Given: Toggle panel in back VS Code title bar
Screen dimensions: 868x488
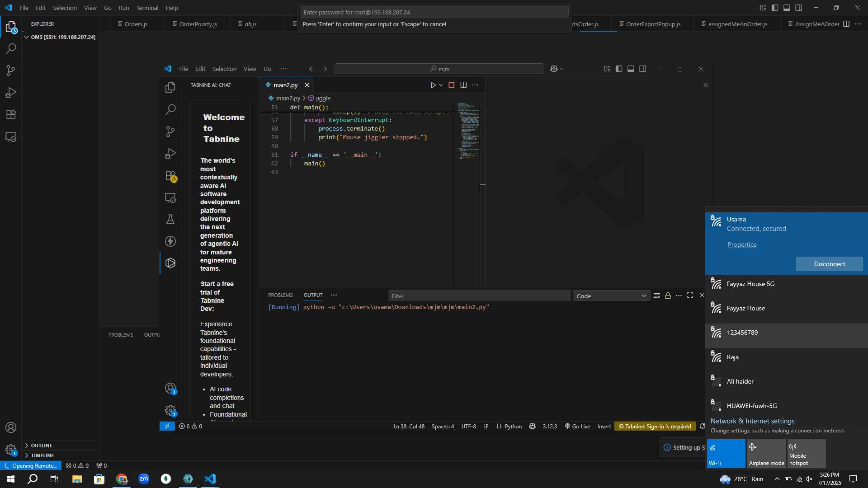Looking at the screenshot, I should click(x=787, y=8).
